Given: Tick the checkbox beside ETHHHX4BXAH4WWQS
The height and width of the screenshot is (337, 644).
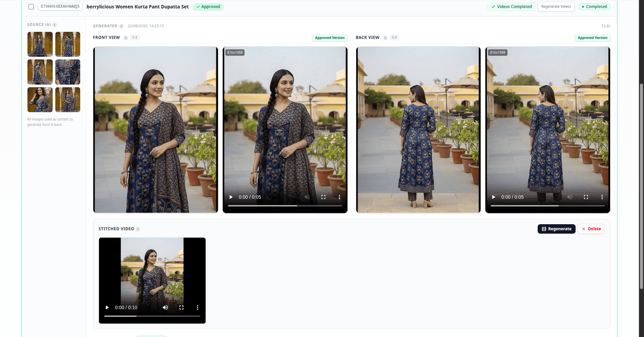Looking at the screenshot, I should [x=31, y=7].
